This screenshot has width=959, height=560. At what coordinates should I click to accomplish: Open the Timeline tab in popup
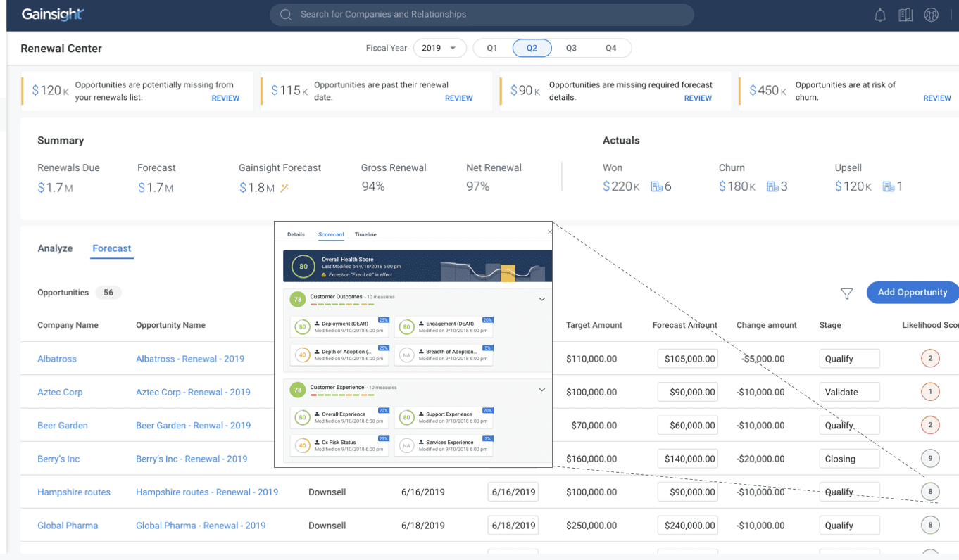(x=365, y=234)
